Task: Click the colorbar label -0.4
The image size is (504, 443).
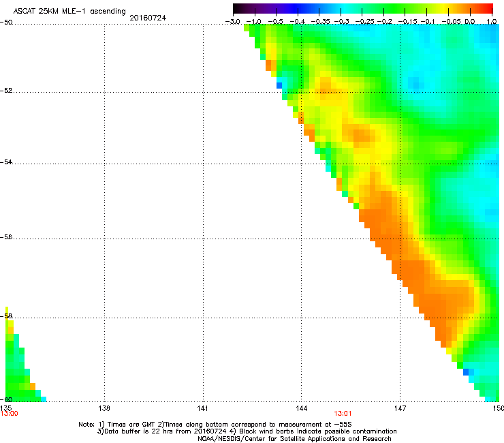Action: 298,22
